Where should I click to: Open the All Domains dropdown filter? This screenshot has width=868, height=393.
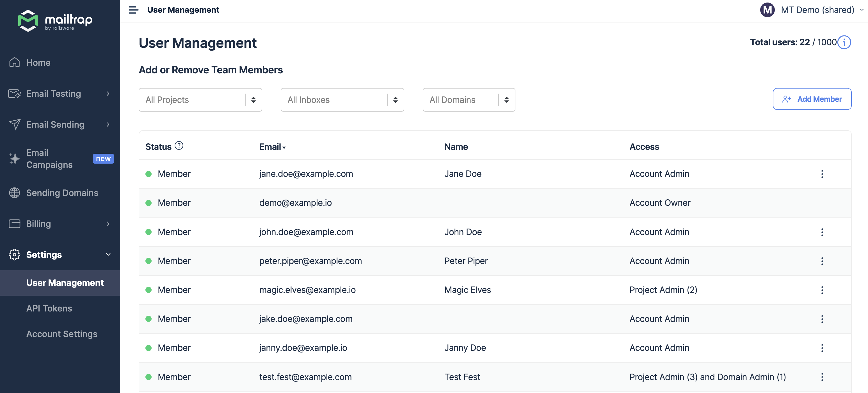[x=468, y=100]
